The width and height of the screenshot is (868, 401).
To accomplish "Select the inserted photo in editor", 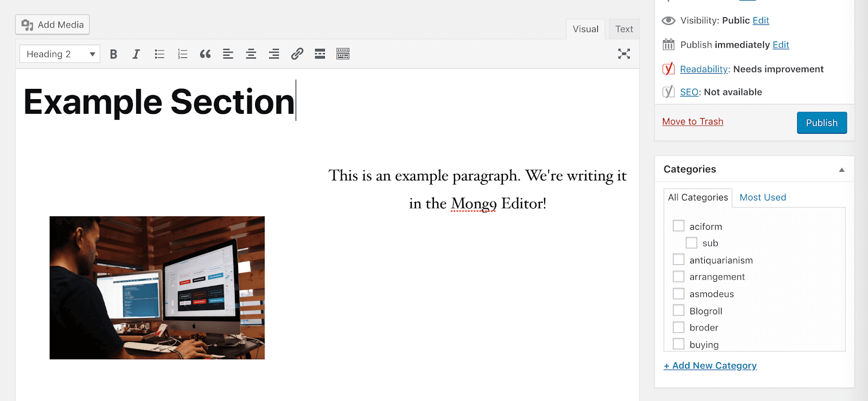I will 157,288.
